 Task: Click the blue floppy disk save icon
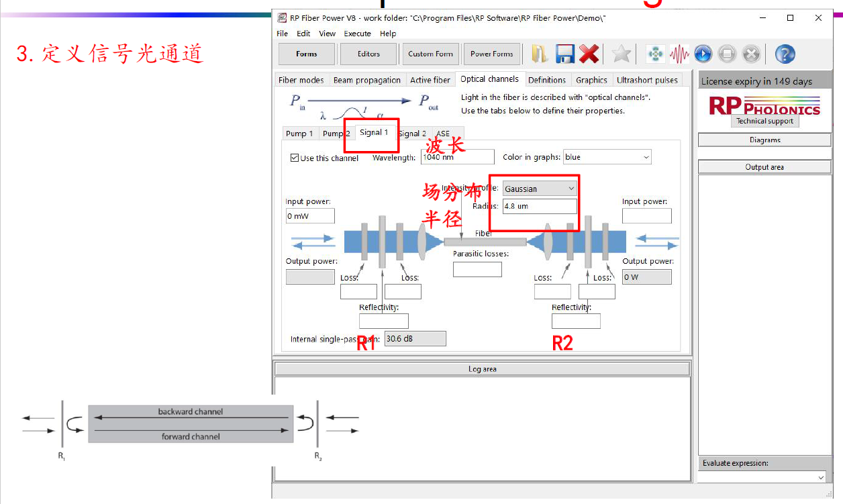click(565, 54)
